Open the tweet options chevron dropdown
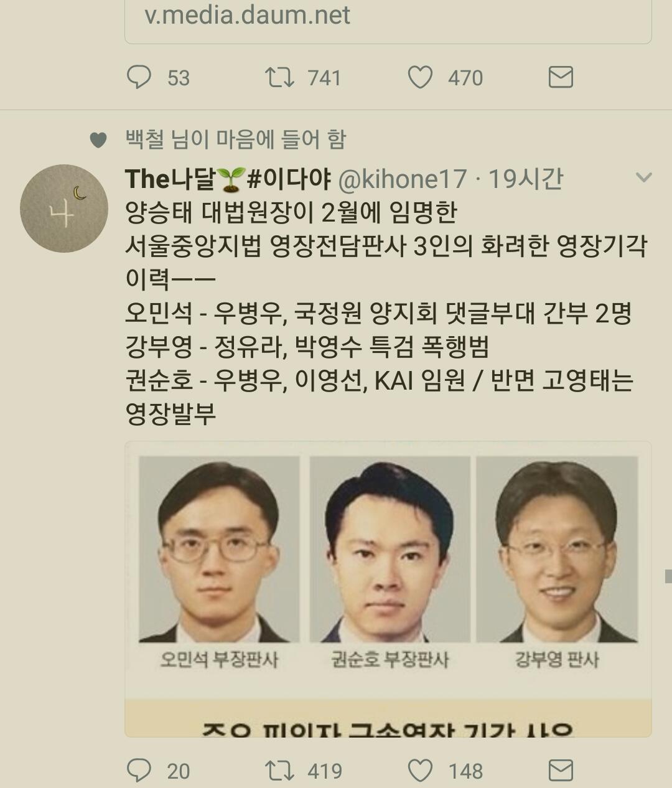 click(x=643, y=178)
